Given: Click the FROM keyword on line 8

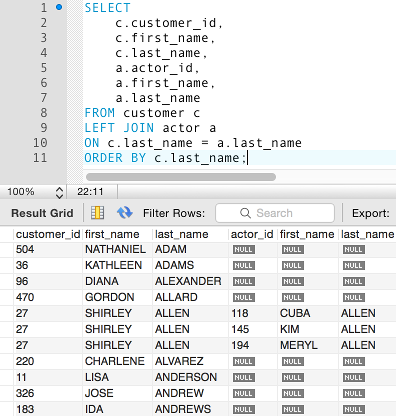Looking at the screenshot, I should click(x=100, y=113).
